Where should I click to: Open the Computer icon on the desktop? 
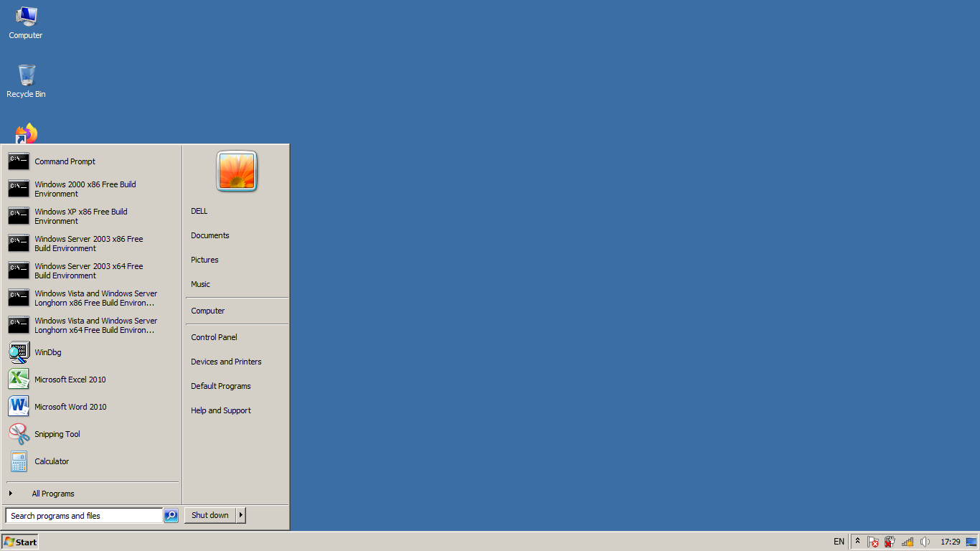pyautogui.click(x=26, y=23)
